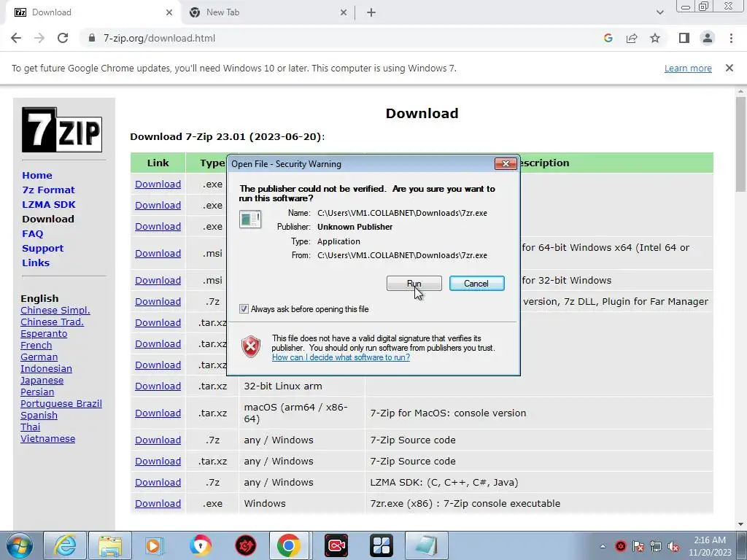
Task: Bookmark this page with star icon
Action: coord(655,38)
